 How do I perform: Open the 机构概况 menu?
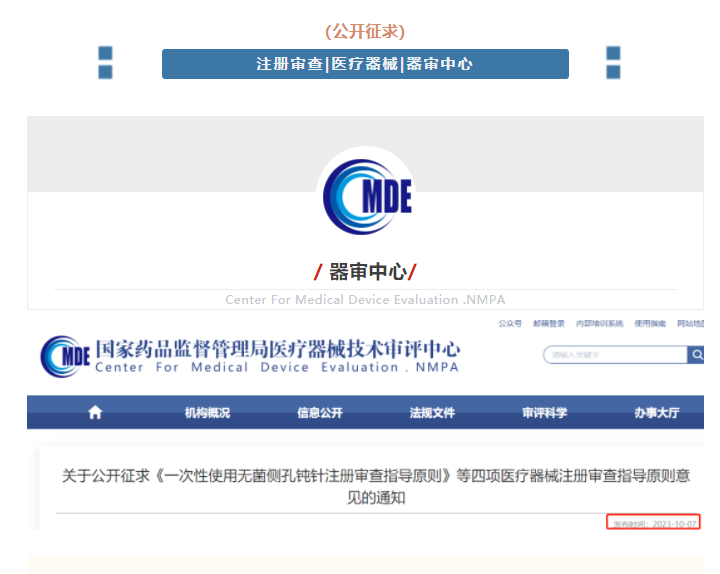point(207,412)
